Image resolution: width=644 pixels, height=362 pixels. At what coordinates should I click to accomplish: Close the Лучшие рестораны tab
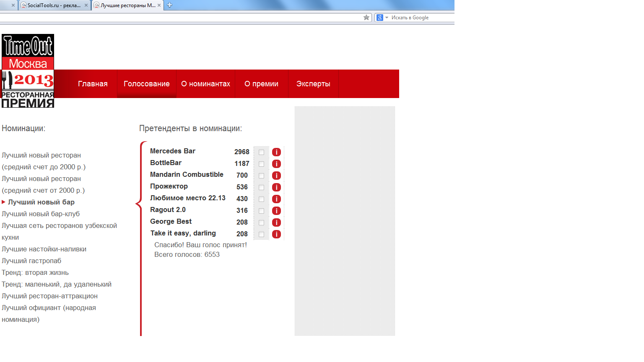pos(159,5)
